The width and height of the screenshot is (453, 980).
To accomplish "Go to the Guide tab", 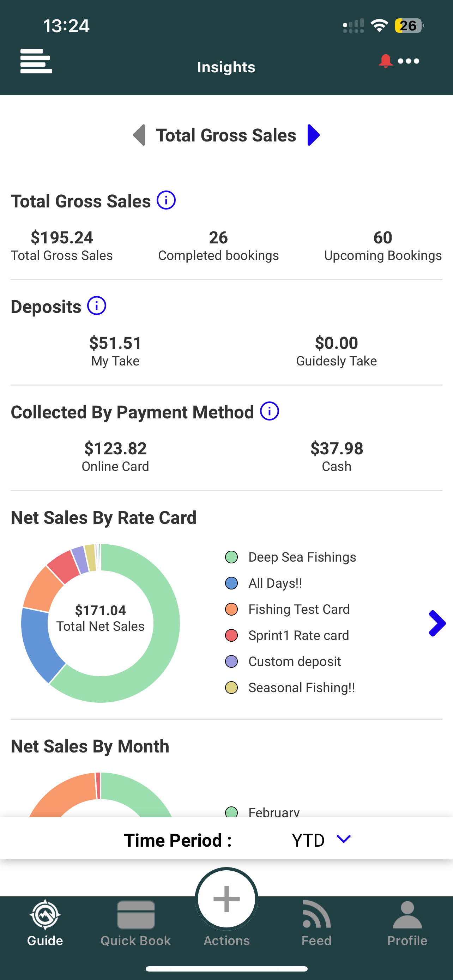I will click(45, 924).
